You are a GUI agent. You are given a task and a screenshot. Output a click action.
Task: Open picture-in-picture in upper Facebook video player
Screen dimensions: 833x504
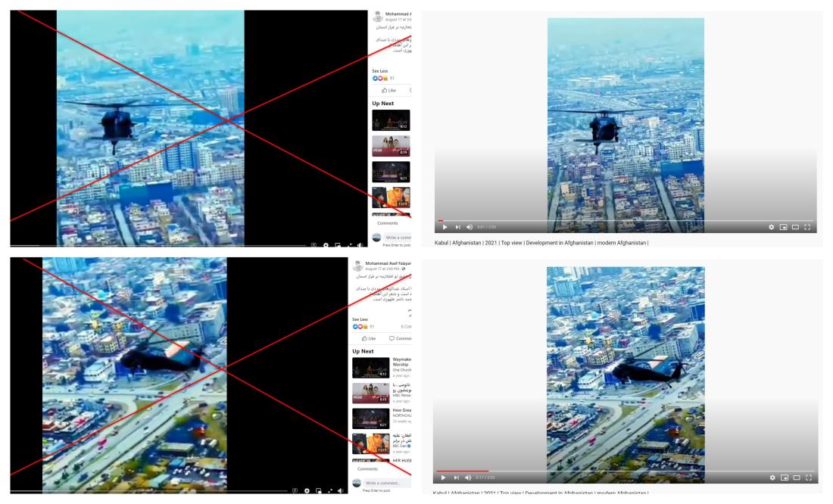click(x=337, y=245)
